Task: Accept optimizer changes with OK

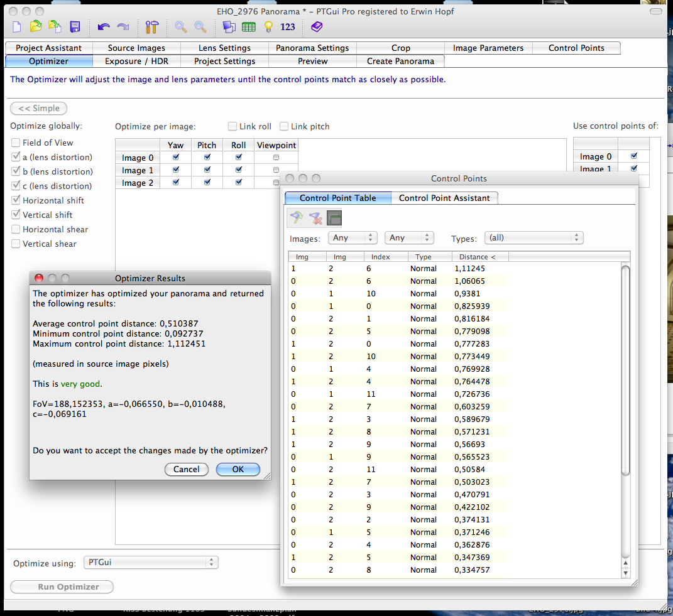Action: coord(238,469)
